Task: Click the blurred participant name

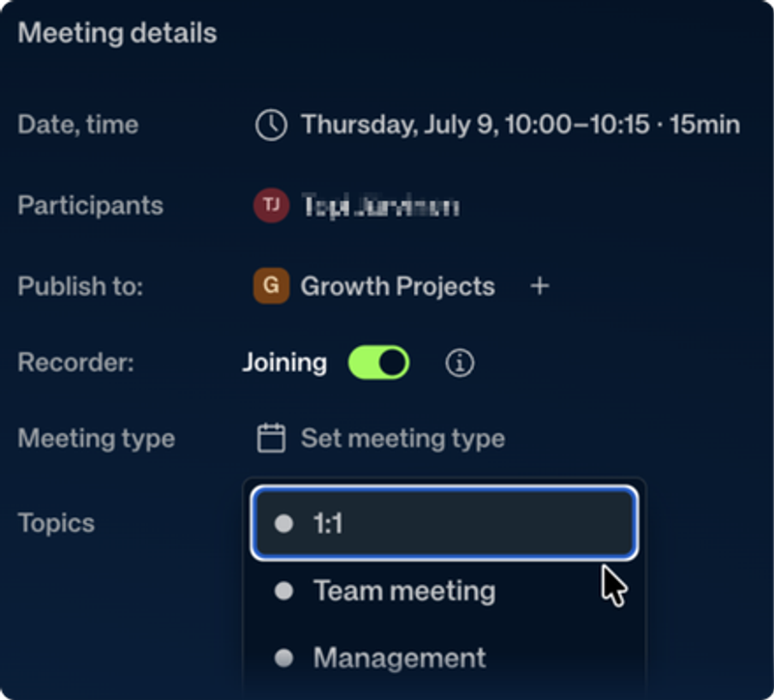Action: coord(380,206)
